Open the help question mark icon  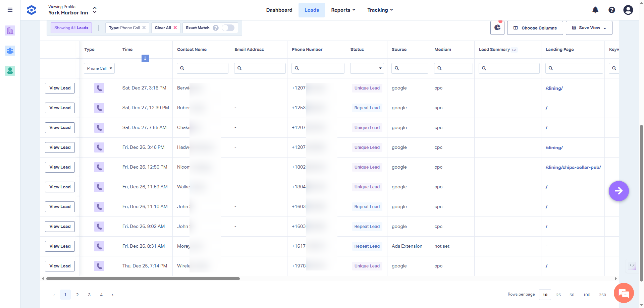point(612,10)
